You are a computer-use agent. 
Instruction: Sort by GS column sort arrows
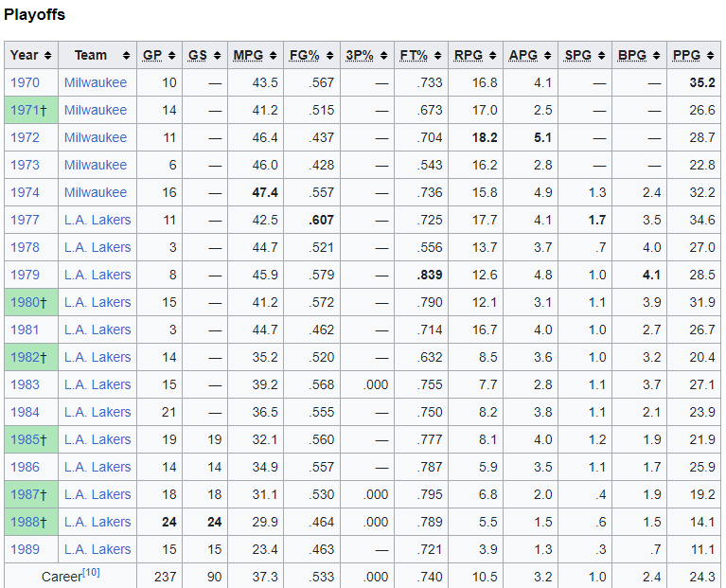point(217,56)
